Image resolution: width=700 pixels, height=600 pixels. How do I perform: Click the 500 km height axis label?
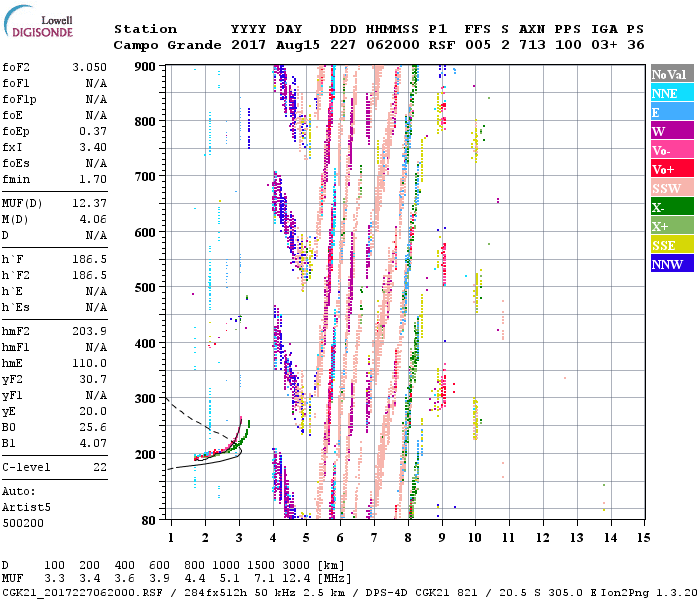pyautogui.click(x=145, y=288)
